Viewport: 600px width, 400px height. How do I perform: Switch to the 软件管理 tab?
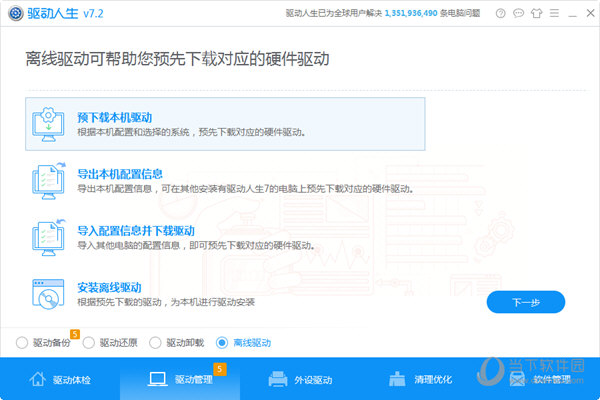pyautogui.click(x=540, y=379)
